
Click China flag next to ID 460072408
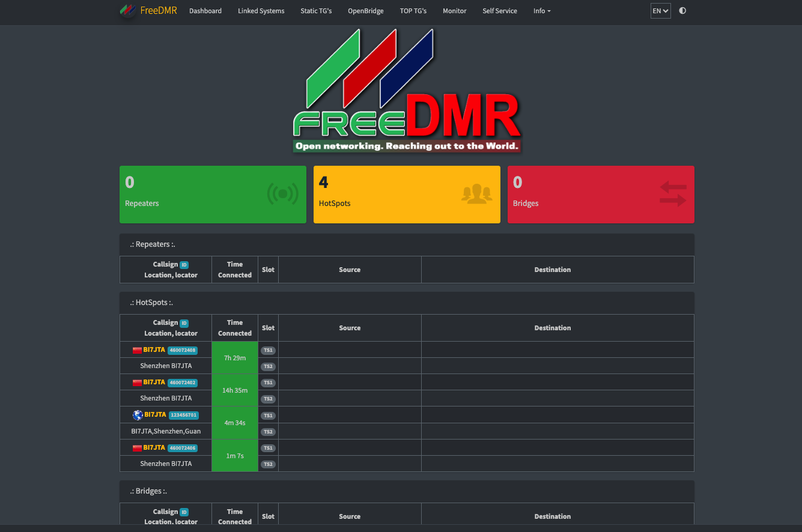coord(137,350)
